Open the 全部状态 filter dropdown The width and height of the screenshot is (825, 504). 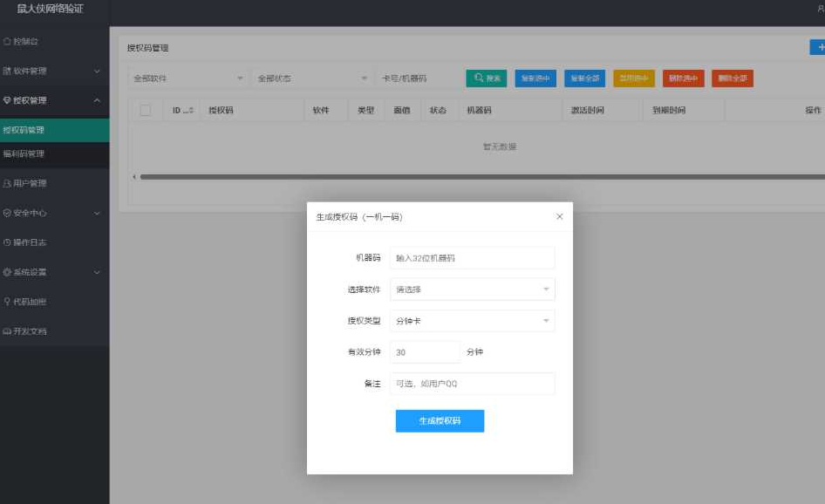(311, 78)
